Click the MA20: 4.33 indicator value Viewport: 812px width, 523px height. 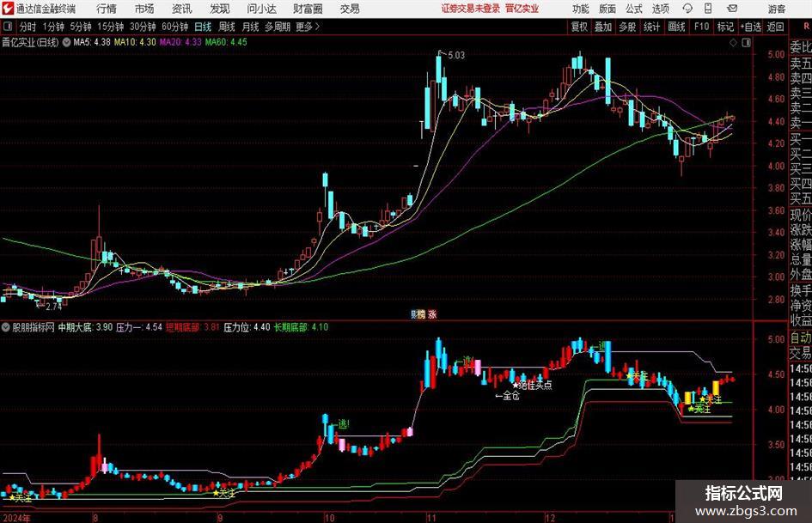coord(180,42)
